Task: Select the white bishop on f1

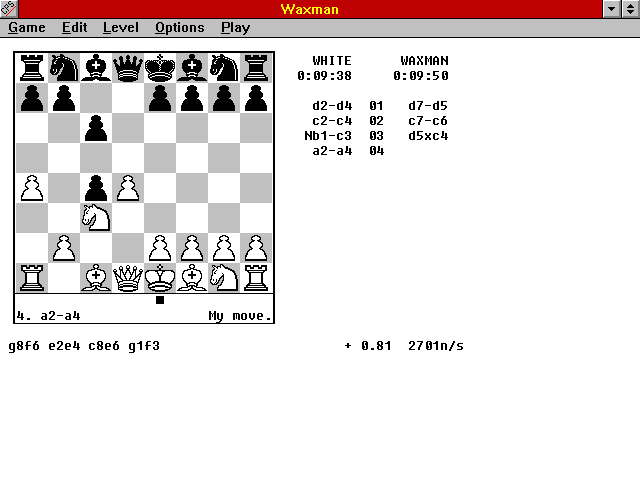Action: (192, 278)
